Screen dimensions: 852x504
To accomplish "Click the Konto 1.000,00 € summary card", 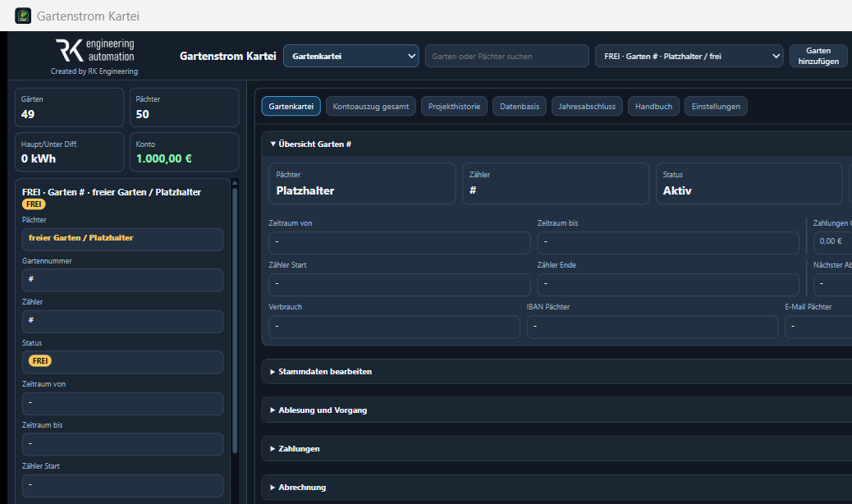I will tap(184, 152).
